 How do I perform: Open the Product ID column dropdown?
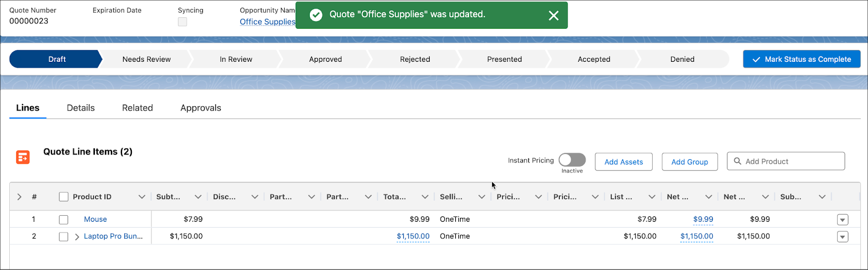click(x=142, y=197)
